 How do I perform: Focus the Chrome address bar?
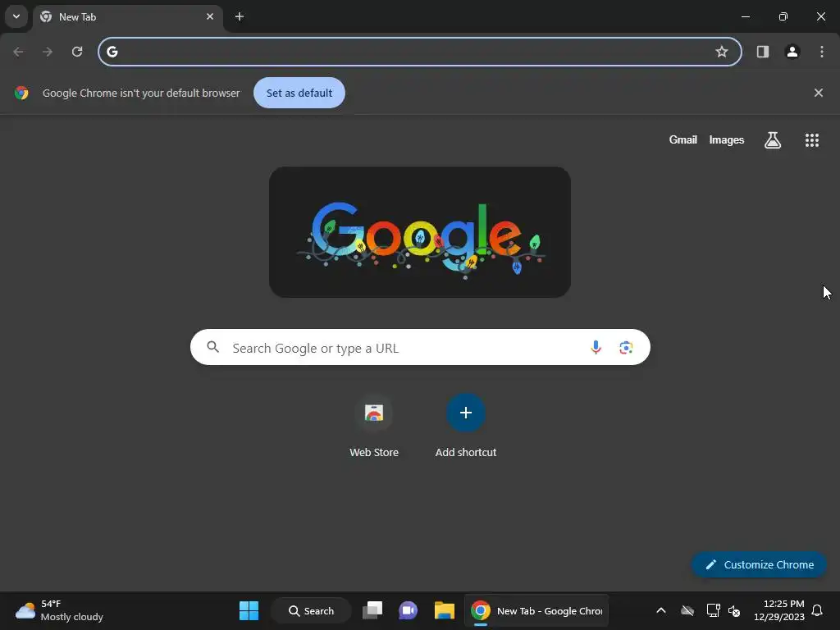click(x=419, y=52)
